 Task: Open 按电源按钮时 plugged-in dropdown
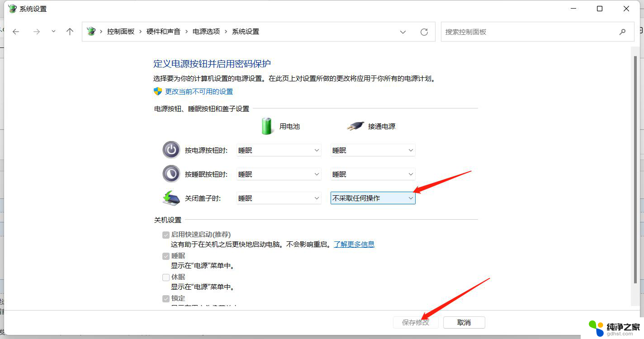373,151
